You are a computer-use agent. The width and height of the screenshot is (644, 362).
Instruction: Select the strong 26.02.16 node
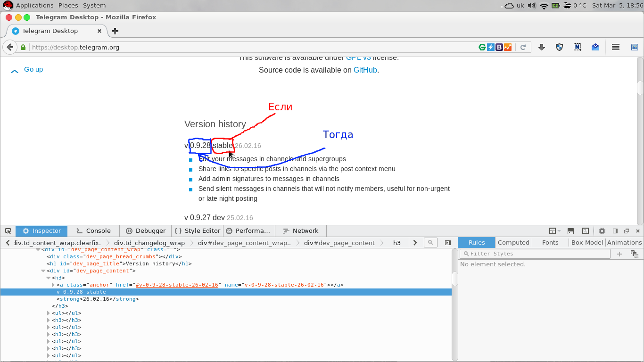pos(98,299)
